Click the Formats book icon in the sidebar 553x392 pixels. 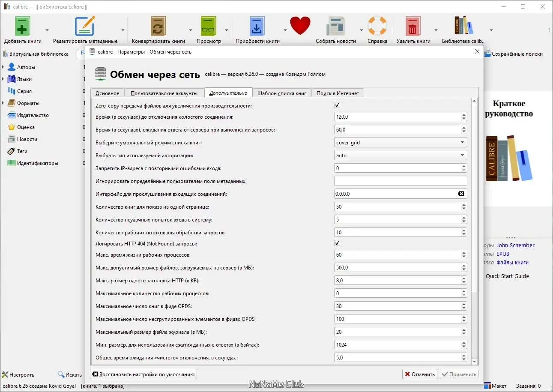12,103
